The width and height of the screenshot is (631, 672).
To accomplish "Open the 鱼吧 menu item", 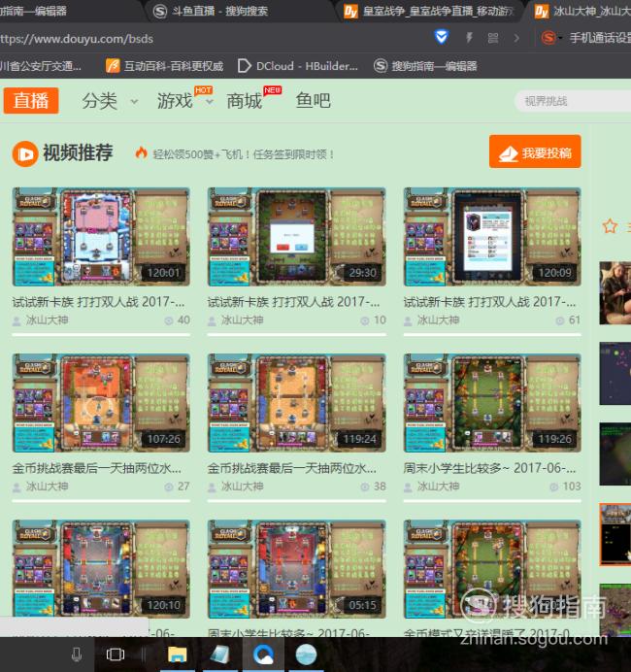I will point(314,101).
